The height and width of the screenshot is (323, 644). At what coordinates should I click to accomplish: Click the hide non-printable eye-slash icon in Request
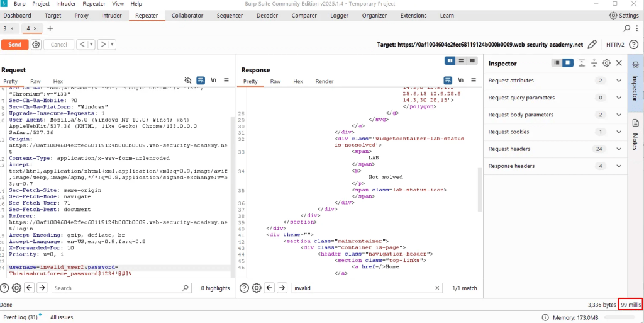pyautogui.click(x=187, y=81)
